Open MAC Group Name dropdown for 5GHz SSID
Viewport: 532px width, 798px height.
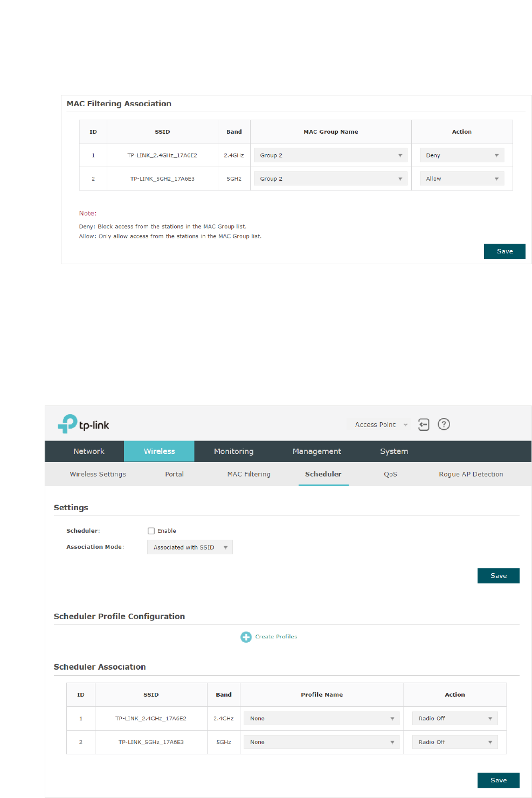point(330,178)
